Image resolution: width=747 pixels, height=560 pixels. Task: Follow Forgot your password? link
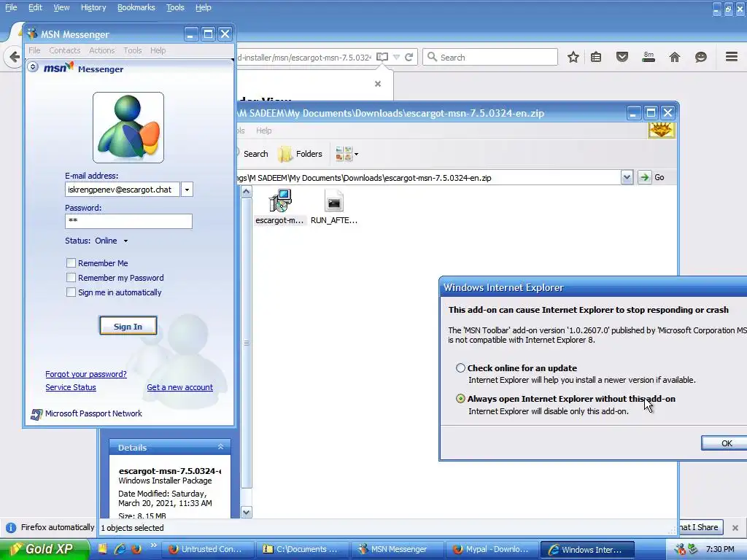pos(86,374)
